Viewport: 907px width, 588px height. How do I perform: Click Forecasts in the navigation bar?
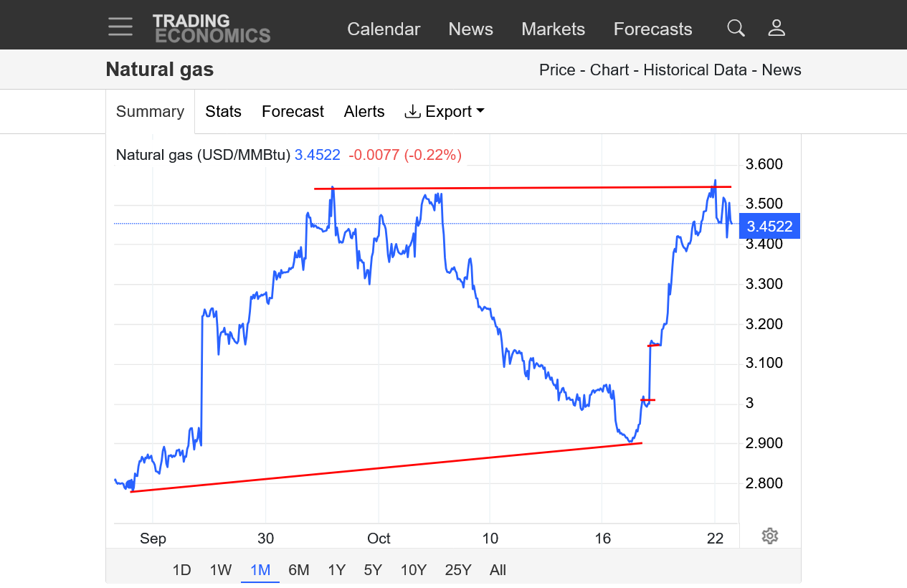click(x=652, y=29)
